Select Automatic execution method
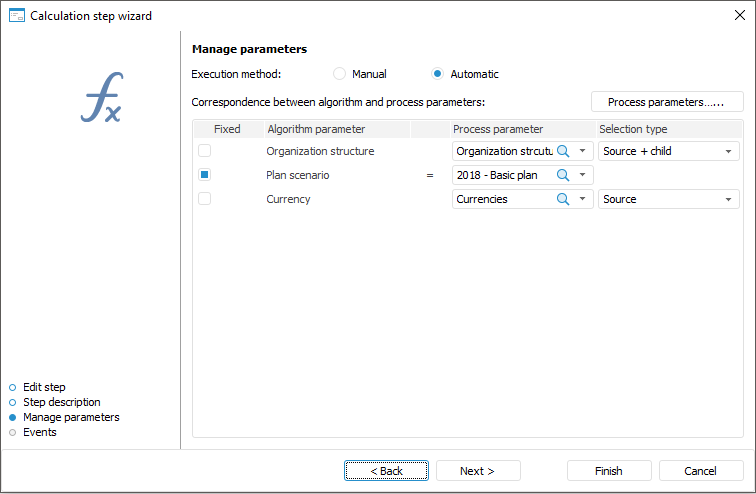This screenshot has height=494, width=756. pyautogui.click(x=438, y=74)
